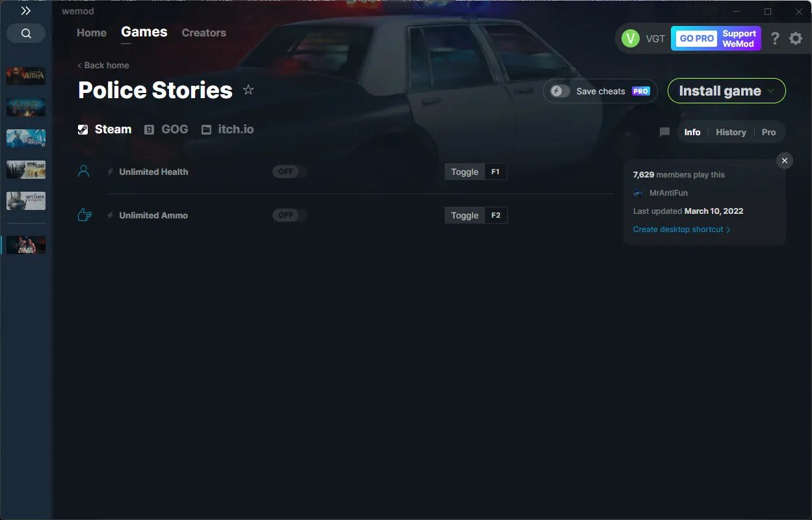Select the itch.io platform tab
812x520 pixels.
pyautogui.click(x=228, y=129)
